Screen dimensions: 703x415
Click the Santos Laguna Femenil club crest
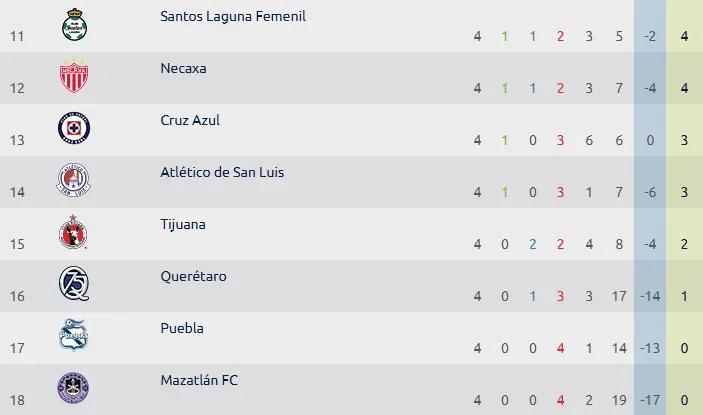click(x=74, y=24)
